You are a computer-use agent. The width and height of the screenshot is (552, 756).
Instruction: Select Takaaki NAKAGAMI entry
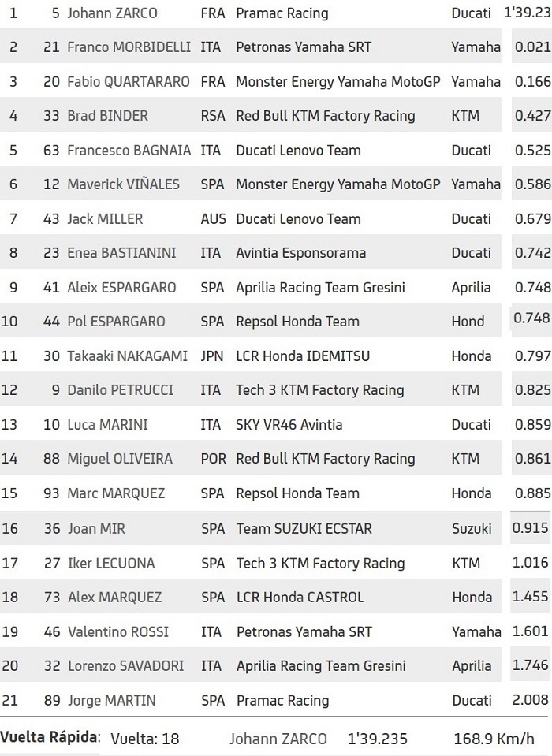(127, 356)
